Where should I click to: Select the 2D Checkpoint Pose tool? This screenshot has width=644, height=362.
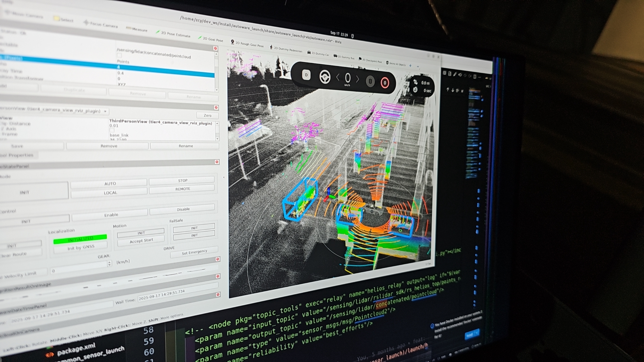(x=370, y=61)
